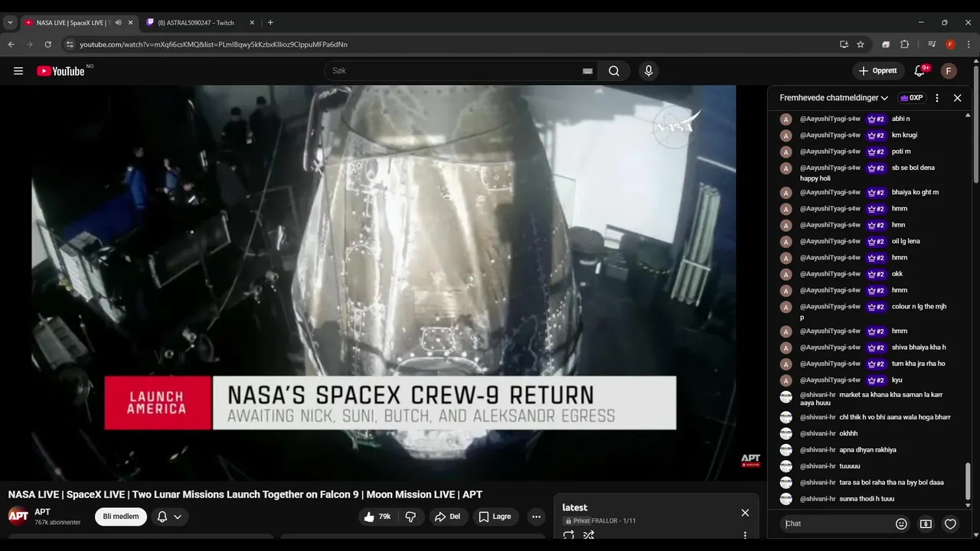980x551 pixels.
Task: Like the video with thumbs up
Action: click(377, 517)
